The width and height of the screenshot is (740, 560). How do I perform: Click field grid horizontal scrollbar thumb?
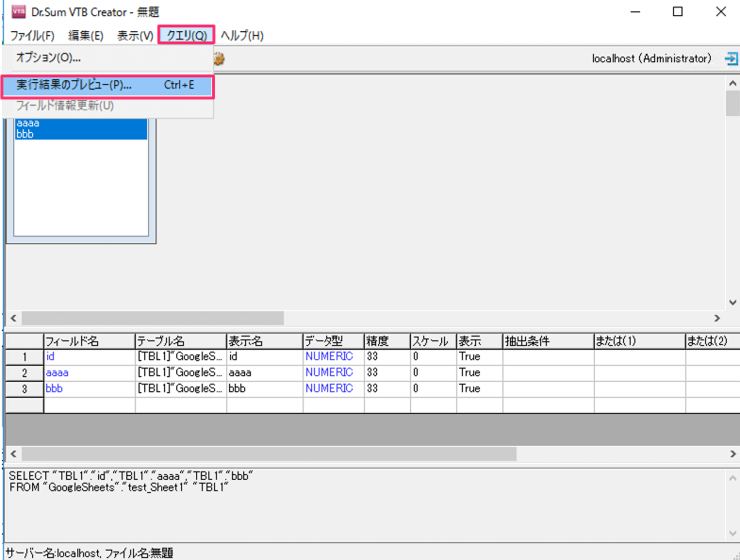click(269, 454)
